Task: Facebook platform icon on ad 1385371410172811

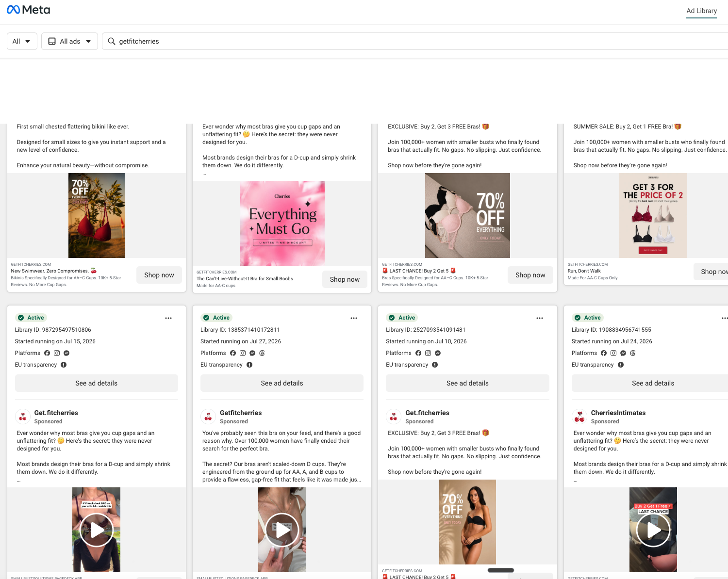Action: click(x=233, y=353)
